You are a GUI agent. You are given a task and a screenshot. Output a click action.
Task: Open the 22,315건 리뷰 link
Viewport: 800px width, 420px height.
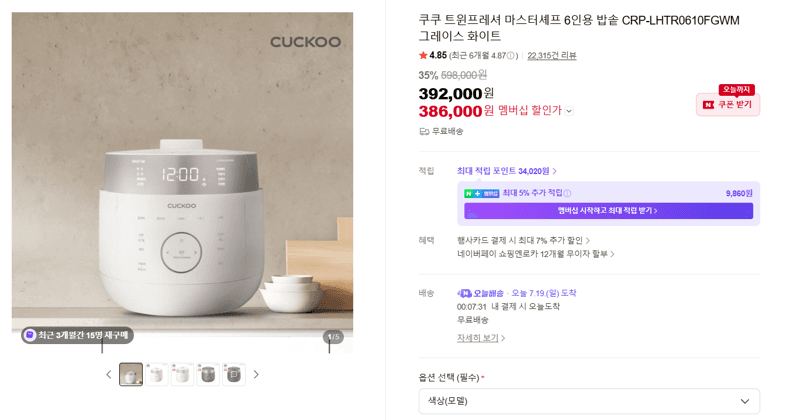552,56
